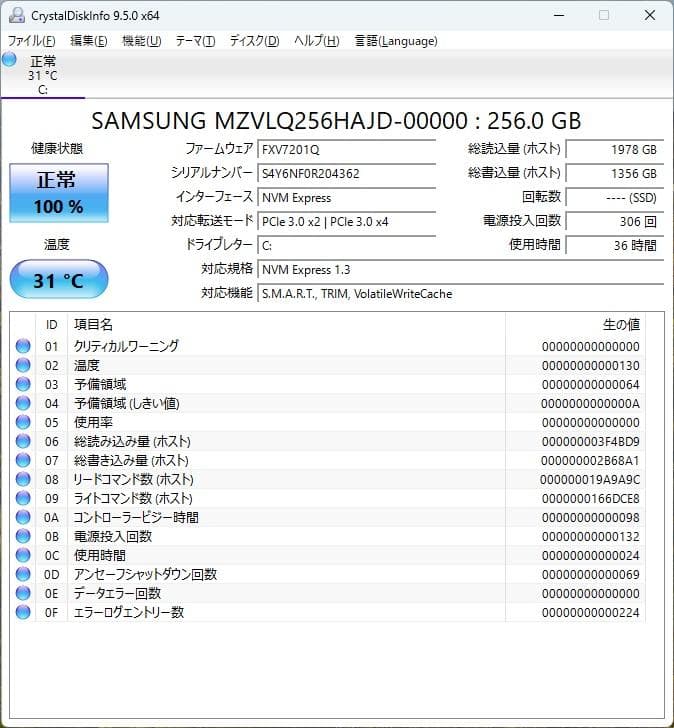Click the firmware field FXV7201Q
The height and width of the screenshot is (728, 674).
click(x=346, y=150)
